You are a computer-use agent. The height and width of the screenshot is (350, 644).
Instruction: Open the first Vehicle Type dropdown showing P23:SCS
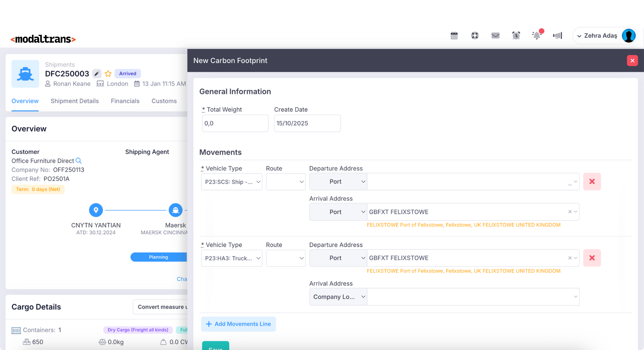pyautogui.click(x=231, y=182)
